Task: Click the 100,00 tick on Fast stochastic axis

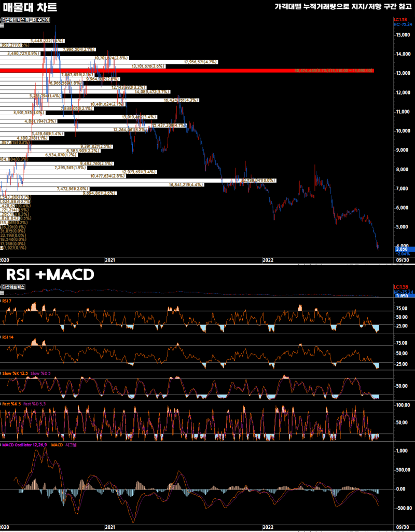Action: 403,405
